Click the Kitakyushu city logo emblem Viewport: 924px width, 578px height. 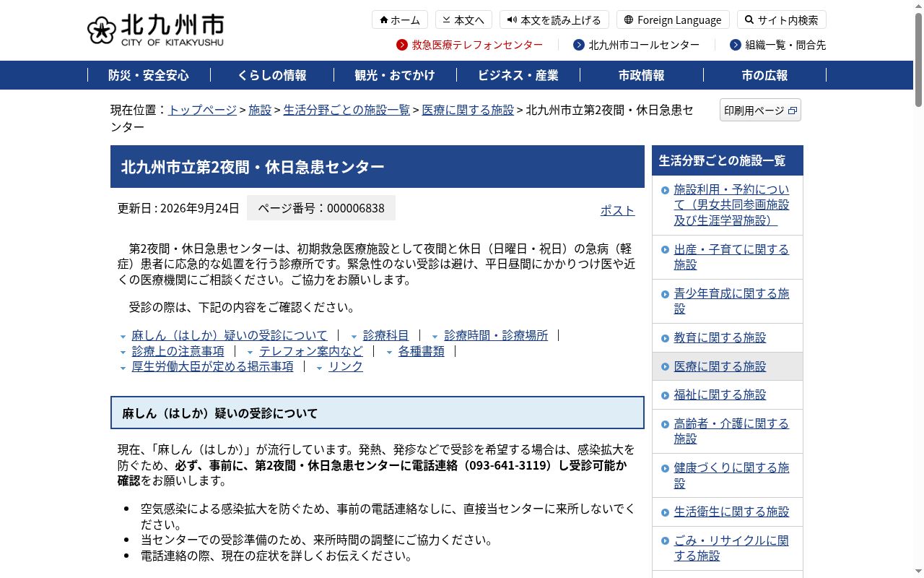click(x=102, y=30)
